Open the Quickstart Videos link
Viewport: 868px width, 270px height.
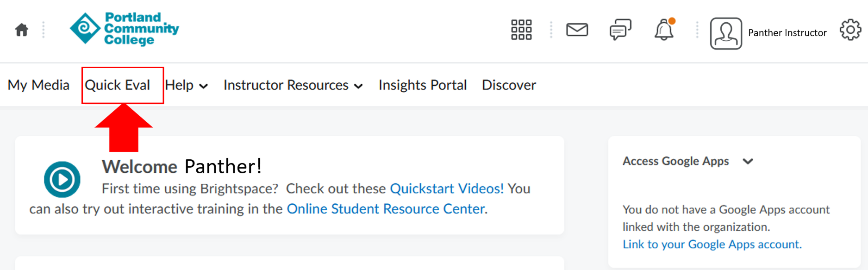[x=446, y=188]
